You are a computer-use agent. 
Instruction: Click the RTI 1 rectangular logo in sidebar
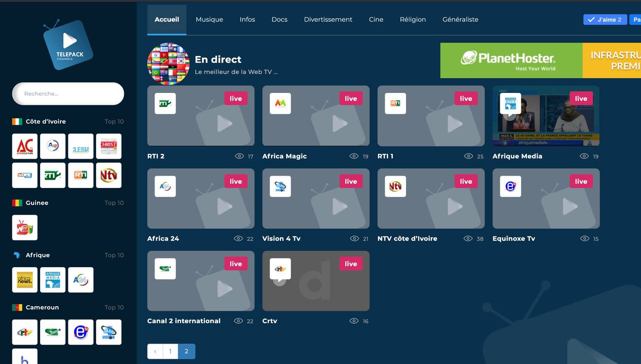[x=81, y=175]
